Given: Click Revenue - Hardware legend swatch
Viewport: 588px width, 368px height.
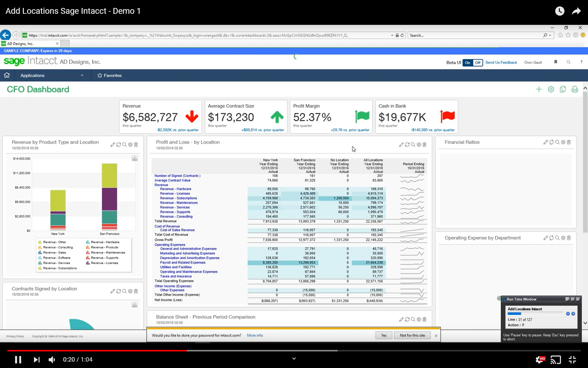Looking at the screenshot, I should click(88, 242).
